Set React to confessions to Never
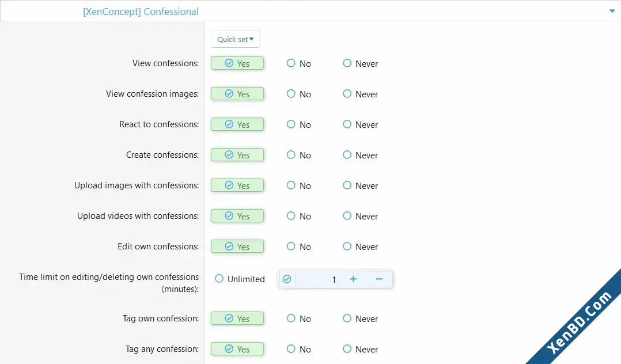The image size is (621, 364). [x=360, y=124]
